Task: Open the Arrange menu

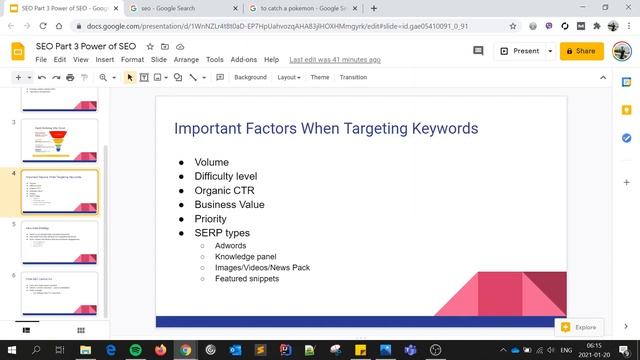Action: coord(186,60)
